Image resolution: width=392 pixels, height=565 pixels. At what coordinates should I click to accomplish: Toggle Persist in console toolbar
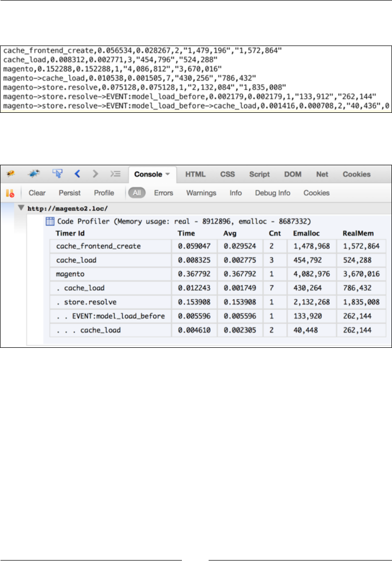pos(70,193)
